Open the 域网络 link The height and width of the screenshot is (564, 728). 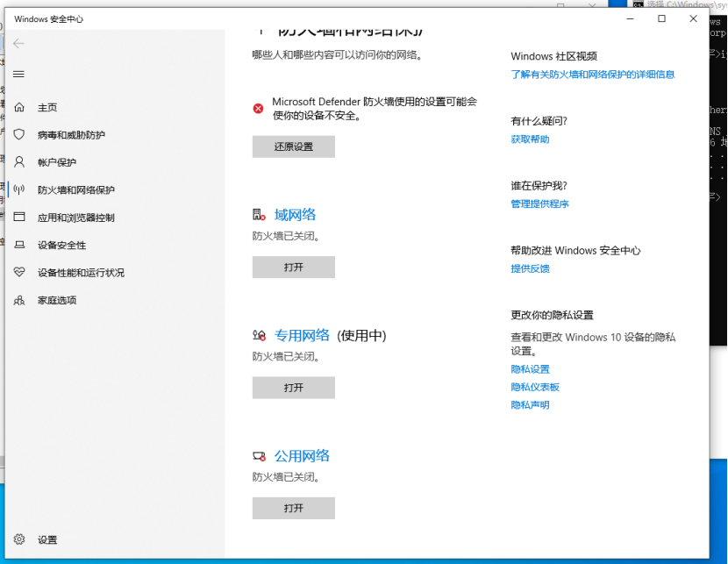295,215
